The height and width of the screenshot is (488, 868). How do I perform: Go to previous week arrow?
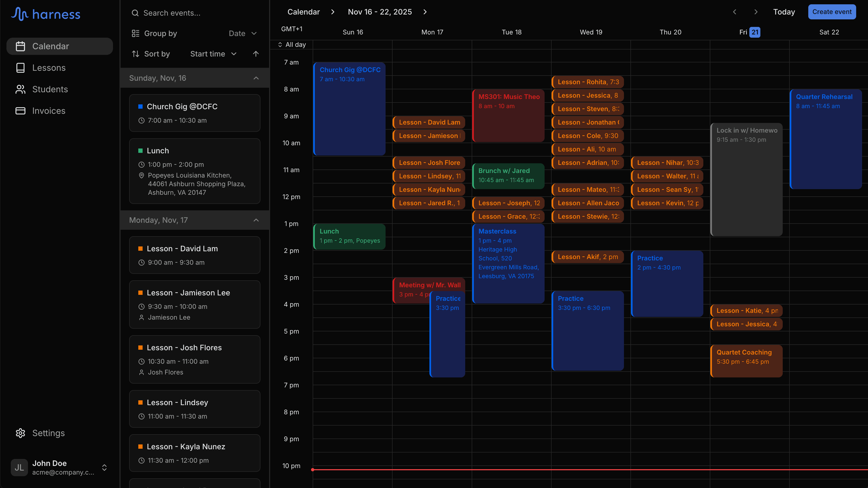click(735, 12)
